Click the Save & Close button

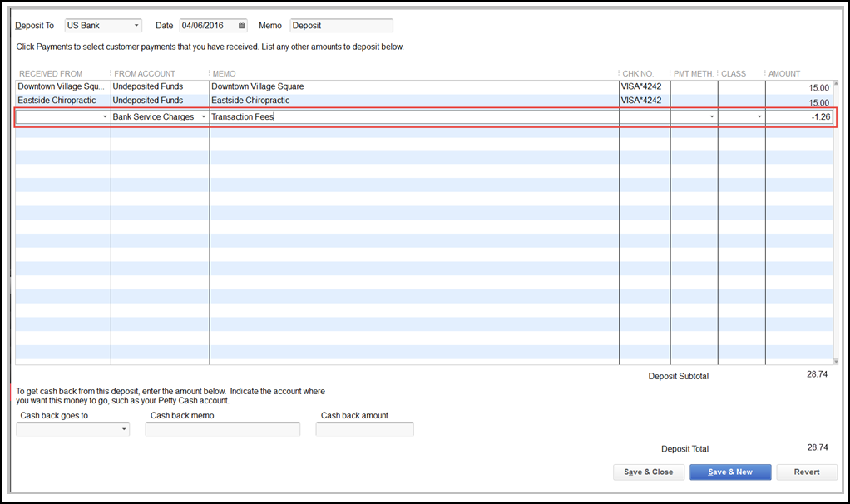(x=648, y=472)
